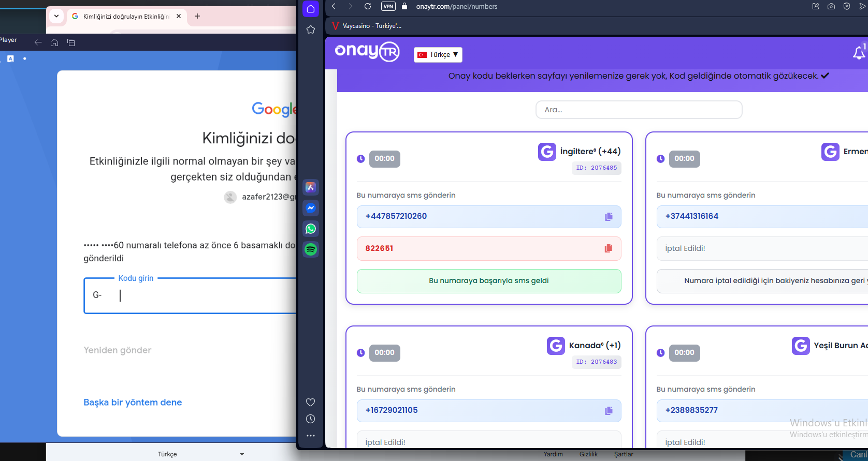Open Spotify in Opera sidebar
Screen dimensions: 868x461
tap(311, 249)
